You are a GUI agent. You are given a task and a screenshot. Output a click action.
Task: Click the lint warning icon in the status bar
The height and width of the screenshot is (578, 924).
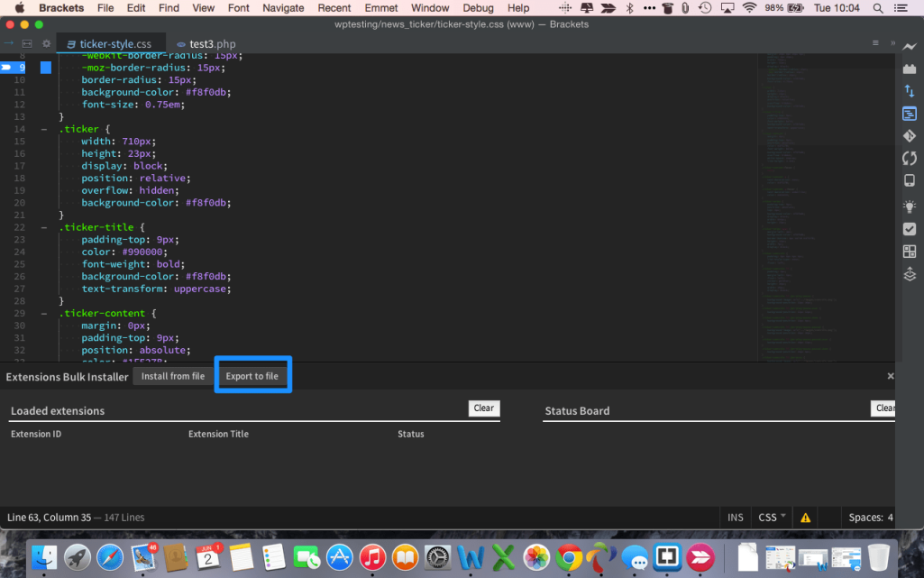(x=805, y=517)
